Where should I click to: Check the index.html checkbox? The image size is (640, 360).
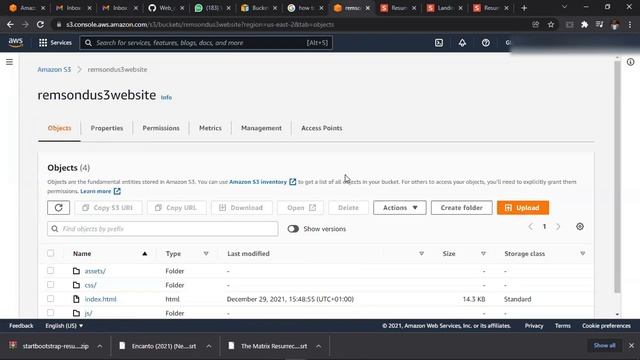(x=51, y=298)
